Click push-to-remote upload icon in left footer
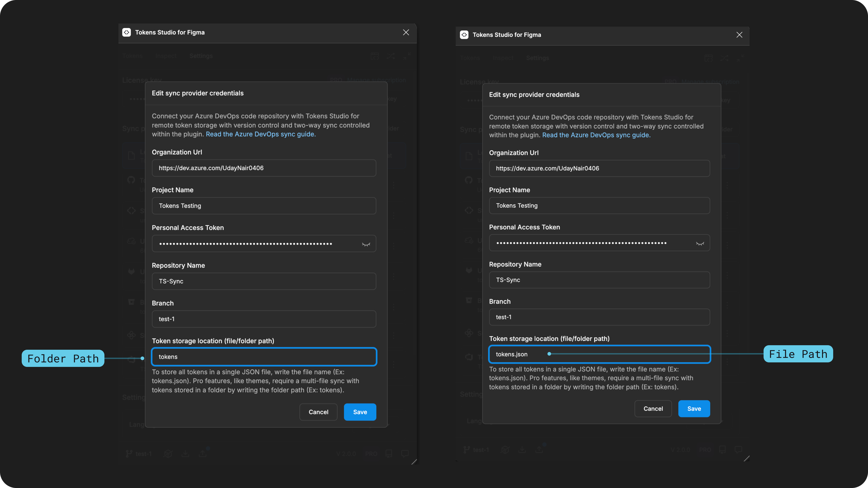This screenshot has width=868, height=488. [203, 454]
